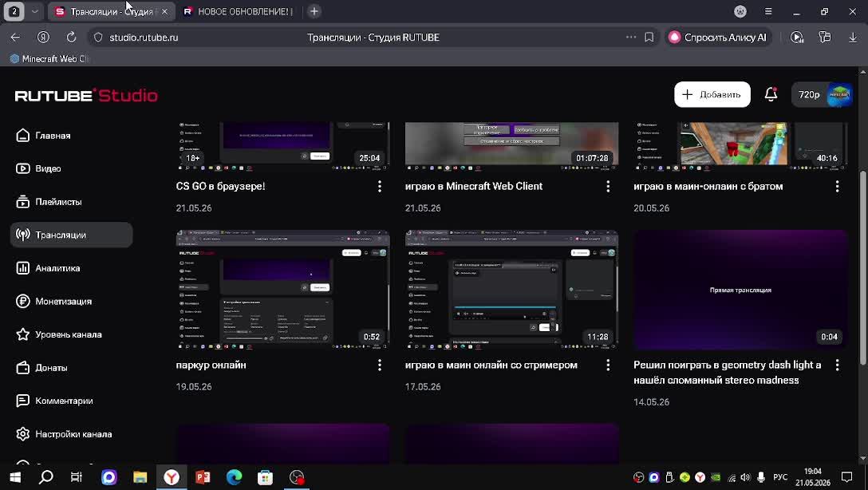
Task: Open Microsoft Edge from the taskbar
Action: pyautogui.click(x=235, y=476)
